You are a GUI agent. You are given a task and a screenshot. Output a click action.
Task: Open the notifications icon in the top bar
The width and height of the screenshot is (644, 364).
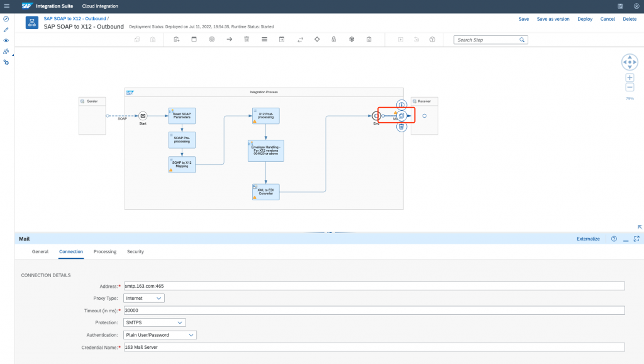click(620, 6)
